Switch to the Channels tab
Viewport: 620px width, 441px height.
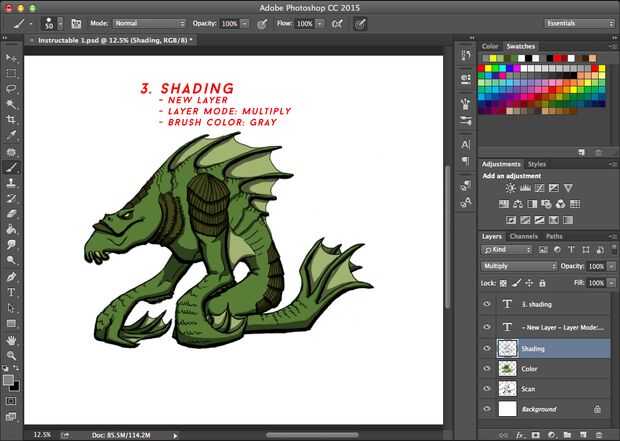523,237
